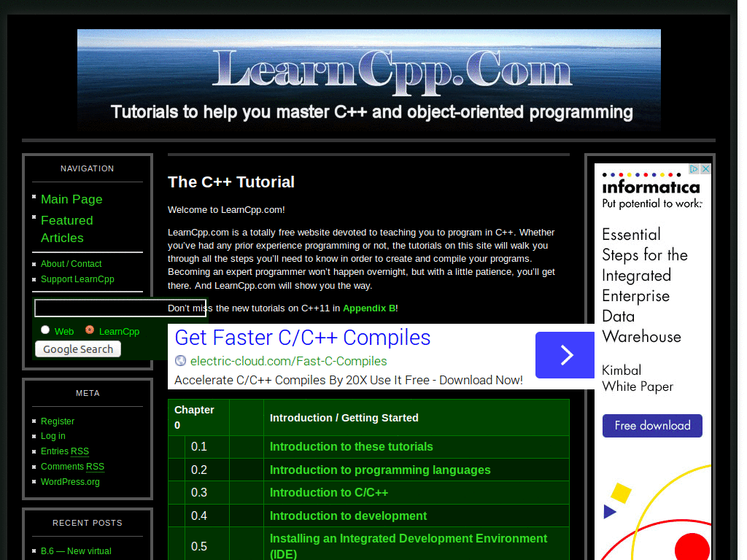This screenshot has width=747, height=560.
Task: Click the Support LearnCpp link
Action: coord(77,279)
